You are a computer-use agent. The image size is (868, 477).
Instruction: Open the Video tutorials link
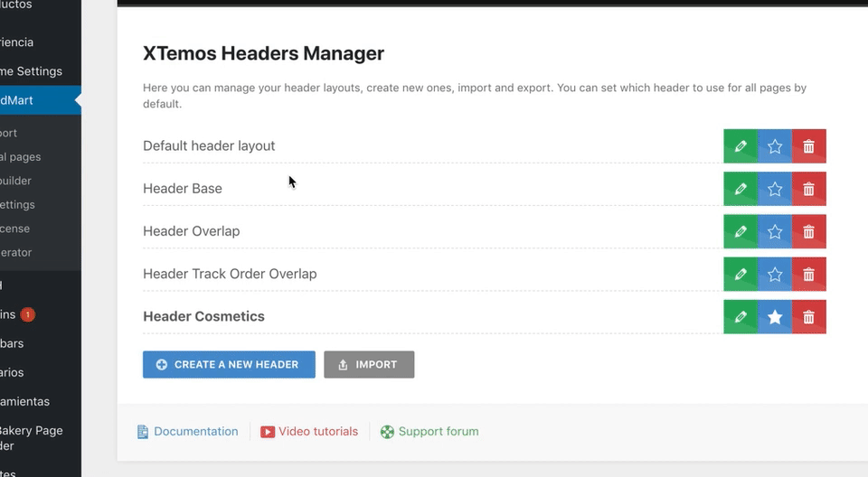click(318, 432)
